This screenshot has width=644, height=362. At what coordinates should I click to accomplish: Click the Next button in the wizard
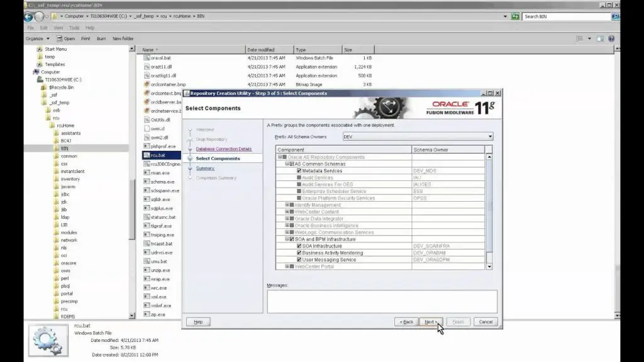[431, 322]
